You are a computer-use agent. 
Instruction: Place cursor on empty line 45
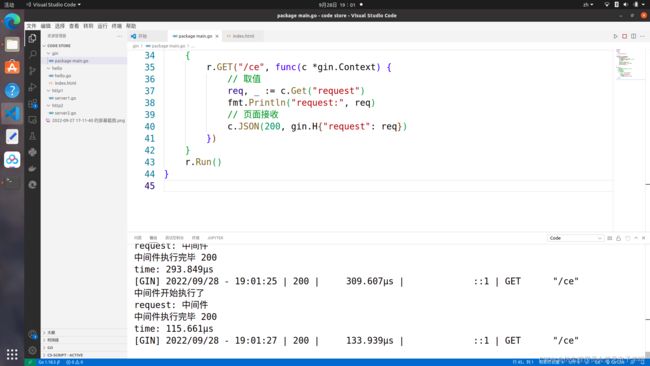click(x=388, y=186)
